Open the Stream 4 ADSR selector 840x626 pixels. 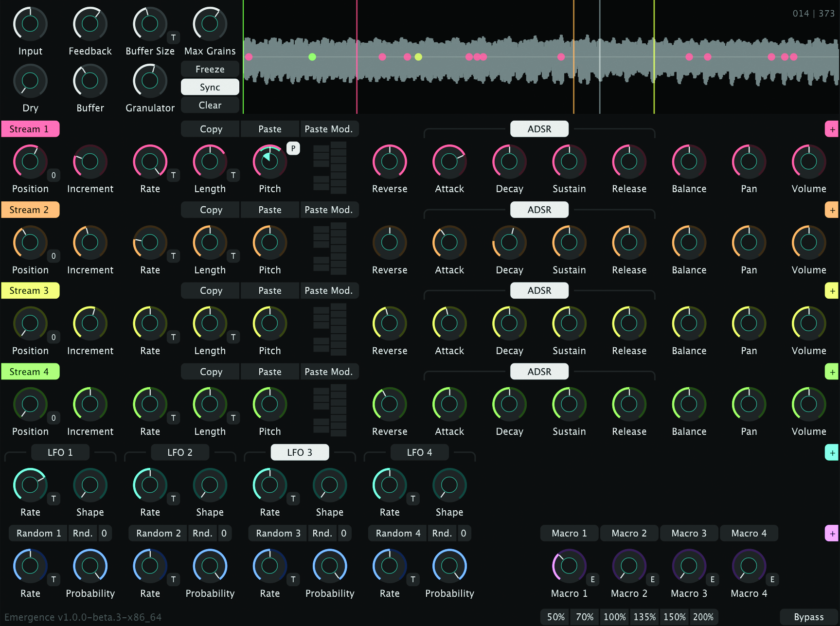(539, 372)
